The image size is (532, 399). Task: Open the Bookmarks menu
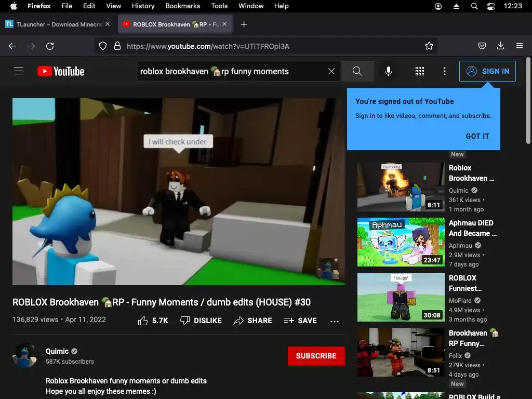point(183,6)
